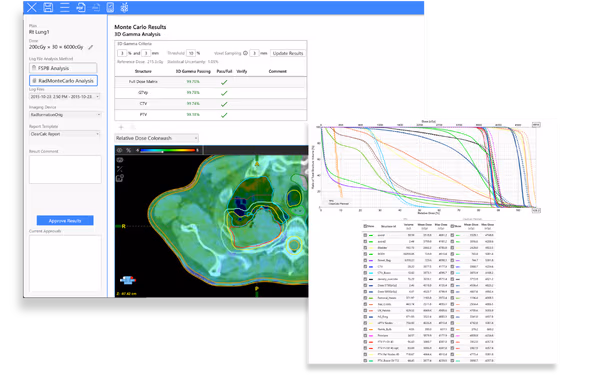The image size is (600, 376).
Task: Open the Relative Dose Colorwash dropdown
Action: coord(157,138)
